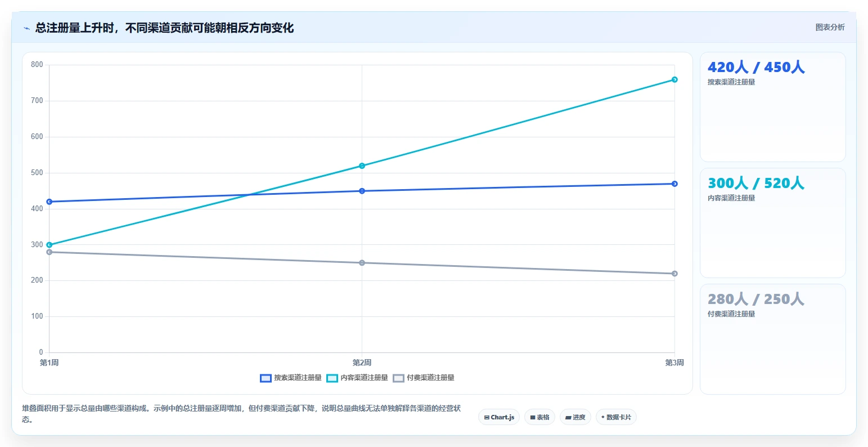Click the 800 y-axis label
Viewport: 868px width, 447px height.
coord(37,65)
